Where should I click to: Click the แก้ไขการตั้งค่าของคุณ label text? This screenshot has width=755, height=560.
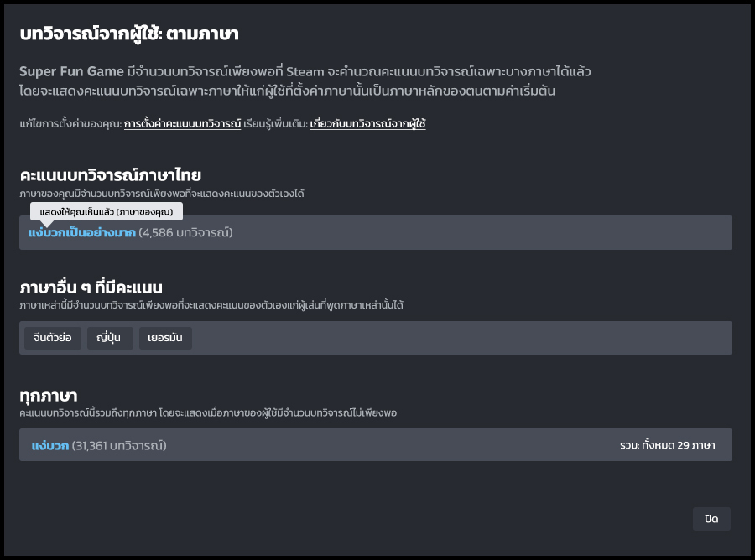point(70,124)
